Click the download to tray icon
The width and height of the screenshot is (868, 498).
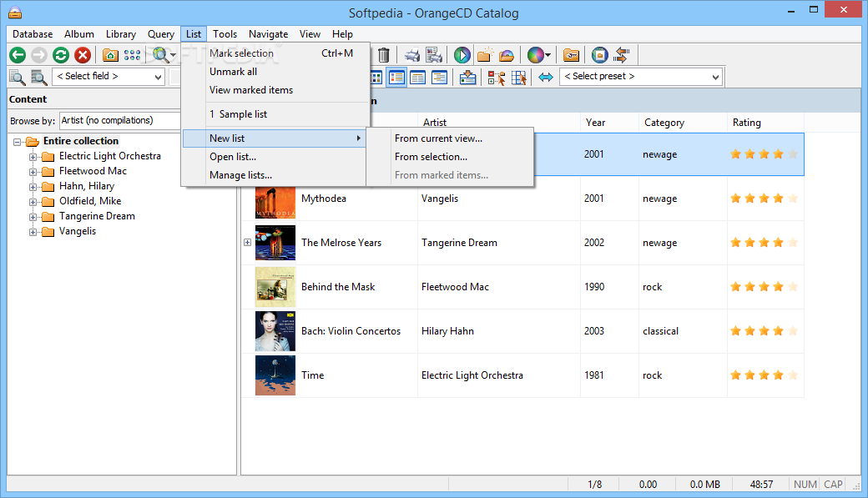(x=467, y=77)
